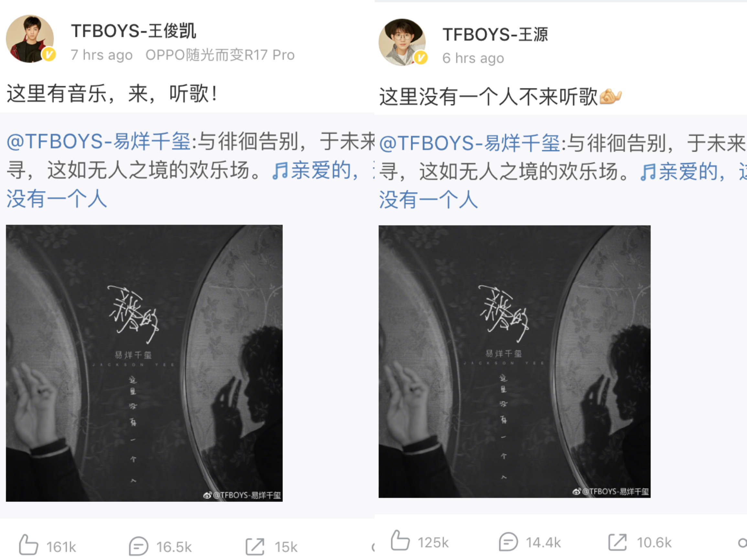Open the TFBOYS-王源 username
The width and height of the screenshot is (747, 560).
pos(495,34)
